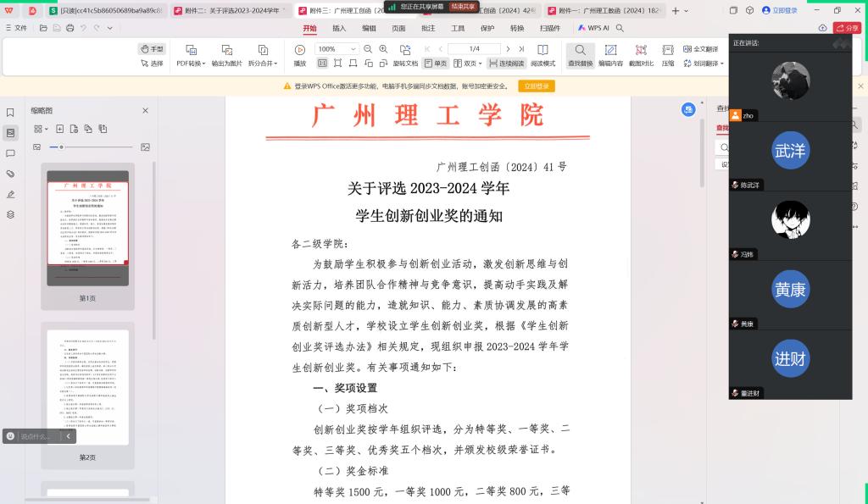Click the 阅读模式 reading mode icon

click(542, 56)
